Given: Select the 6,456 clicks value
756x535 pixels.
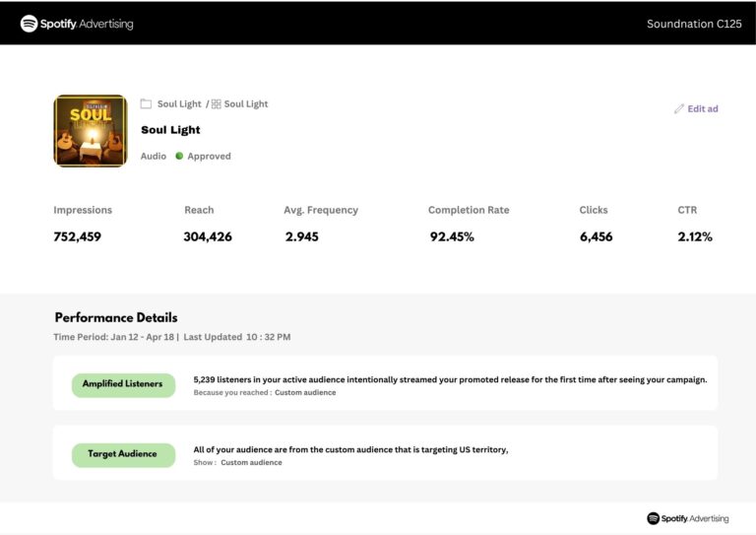Looking at the screenshot, I should [x=596, y=236].
